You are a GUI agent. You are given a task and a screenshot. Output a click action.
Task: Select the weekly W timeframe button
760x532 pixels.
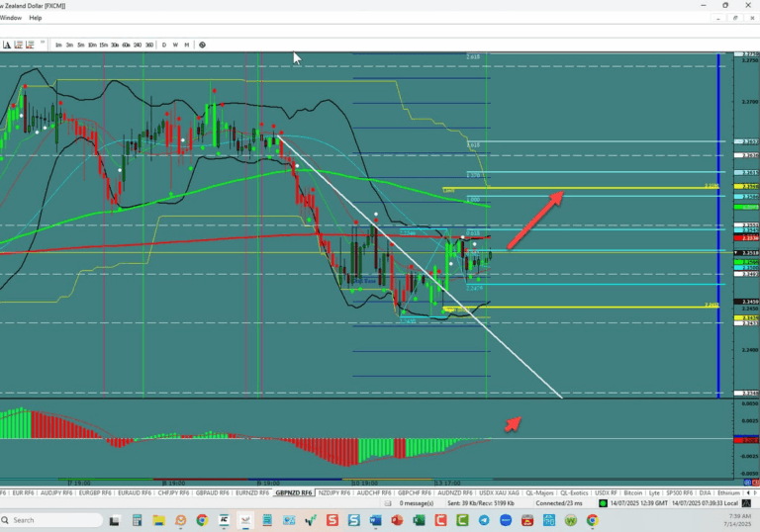[175, 45]
